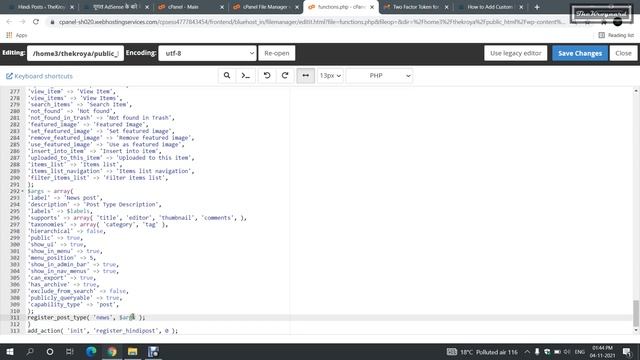The height and width of the screenshot is (360, 640).
Task: Toggle word wrap arrows button
Action: (x=305, y=76)
